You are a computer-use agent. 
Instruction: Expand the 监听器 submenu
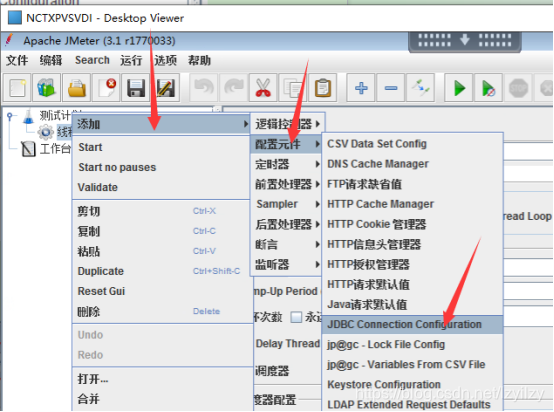[x=286, y=264]
